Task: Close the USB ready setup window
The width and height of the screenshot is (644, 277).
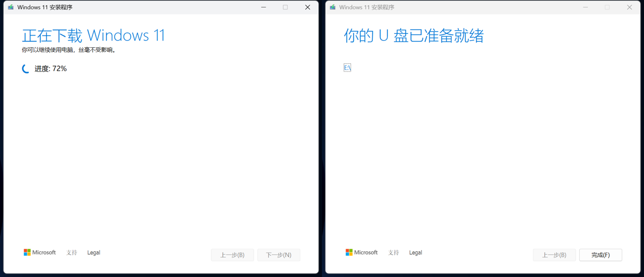Action: (x=629, y=8)
